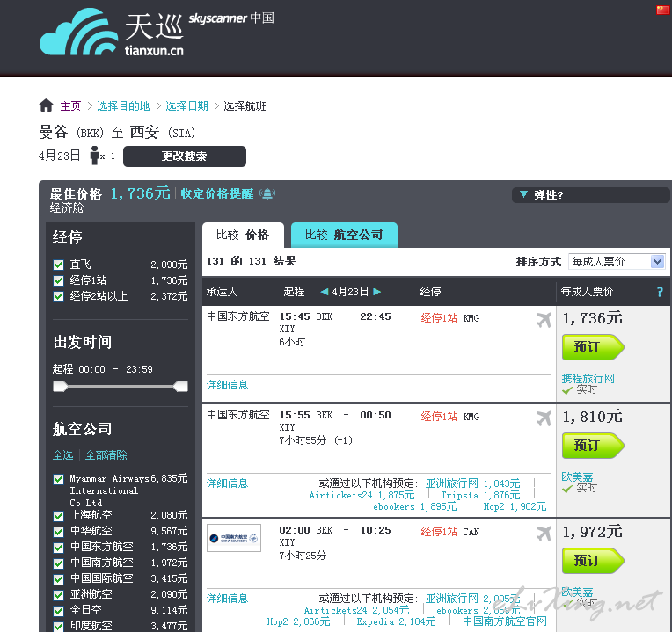Image resolution: width=672 pixels, height=632 pixels.
Task: Click the China flag icon
Action: pyautogui.click(x=662, y=10)
